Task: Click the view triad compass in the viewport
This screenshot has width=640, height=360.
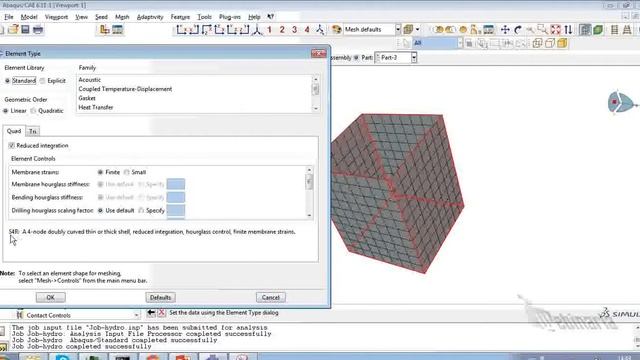Action: tap(621, 102)
